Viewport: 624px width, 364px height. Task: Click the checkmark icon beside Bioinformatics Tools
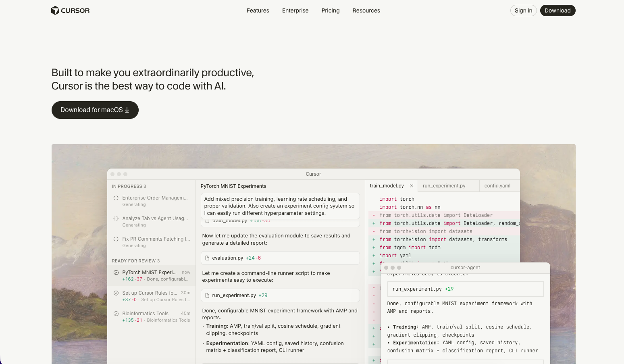tap(116, 314)
